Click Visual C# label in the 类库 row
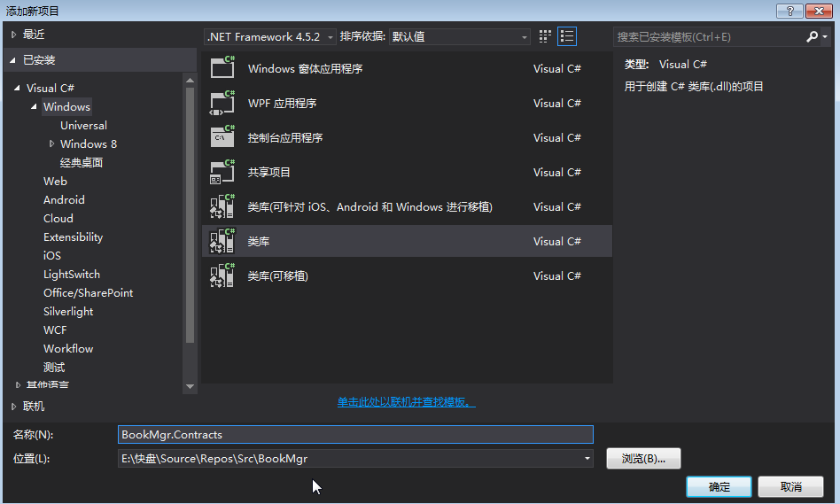Viewport: 840px width, 504px height. tap(557, 241)
